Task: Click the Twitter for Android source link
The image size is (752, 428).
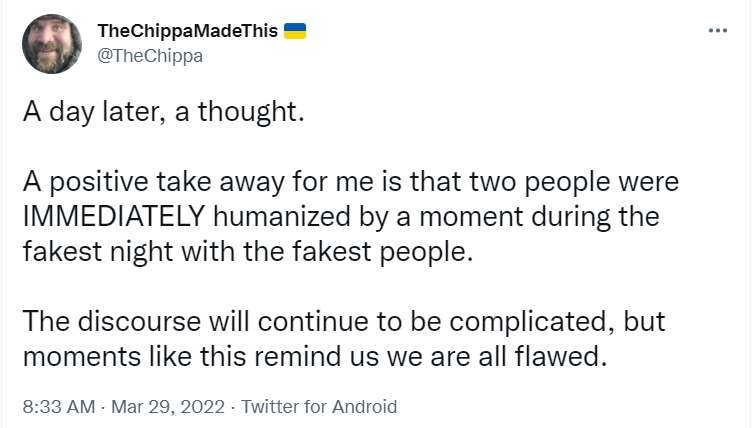Action: (319, 406)
